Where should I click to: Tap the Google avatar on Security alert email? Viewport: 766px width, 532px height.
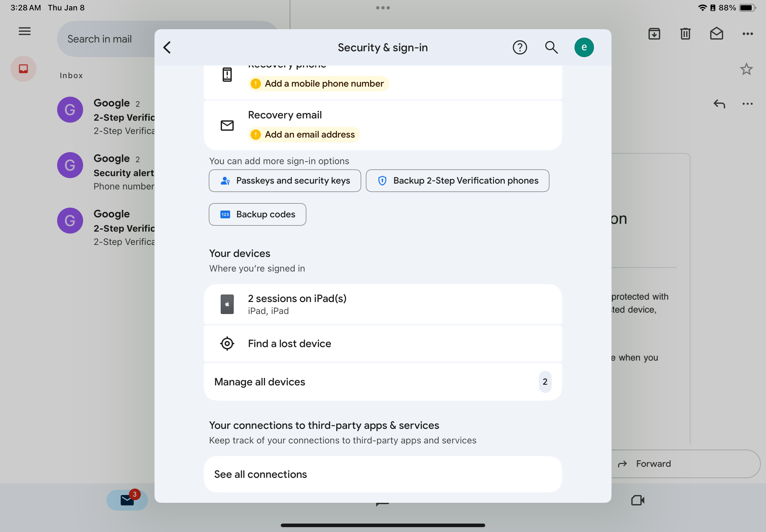click(70, 165)
